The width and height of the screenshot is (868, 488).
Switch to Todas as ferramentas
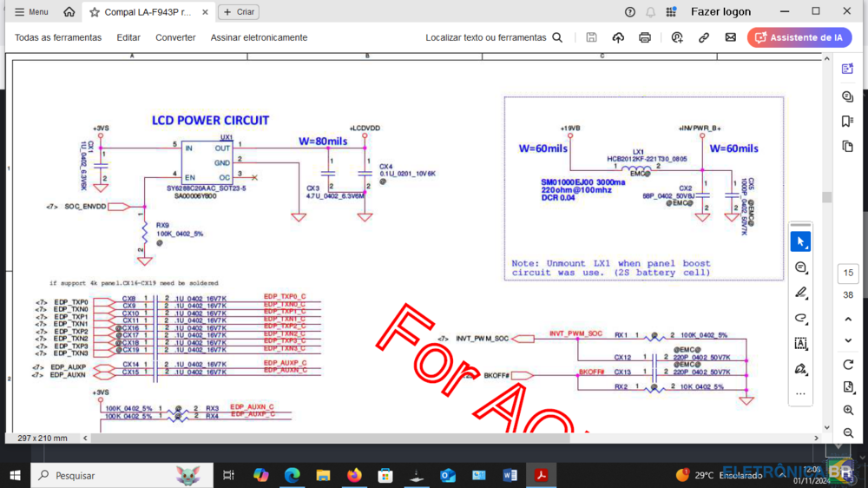click(x=58, y=37)
